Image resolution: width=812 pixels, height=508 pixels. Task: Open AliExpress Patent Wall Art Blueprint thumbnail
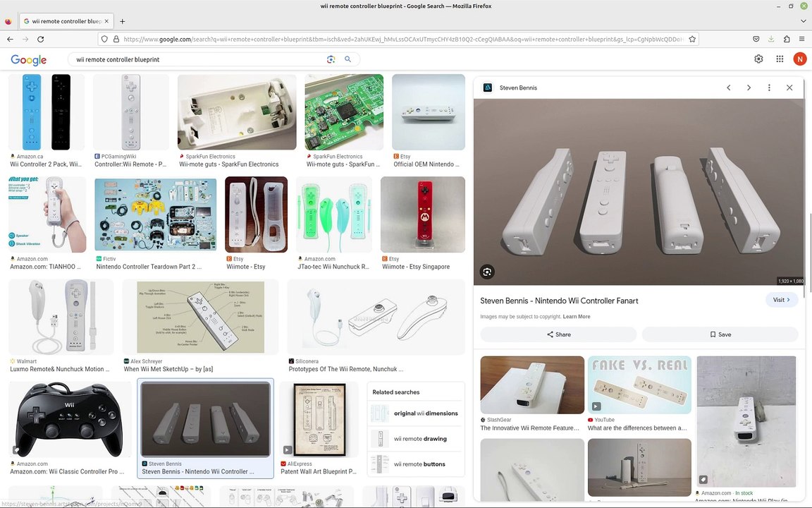(x=319, y=419)
